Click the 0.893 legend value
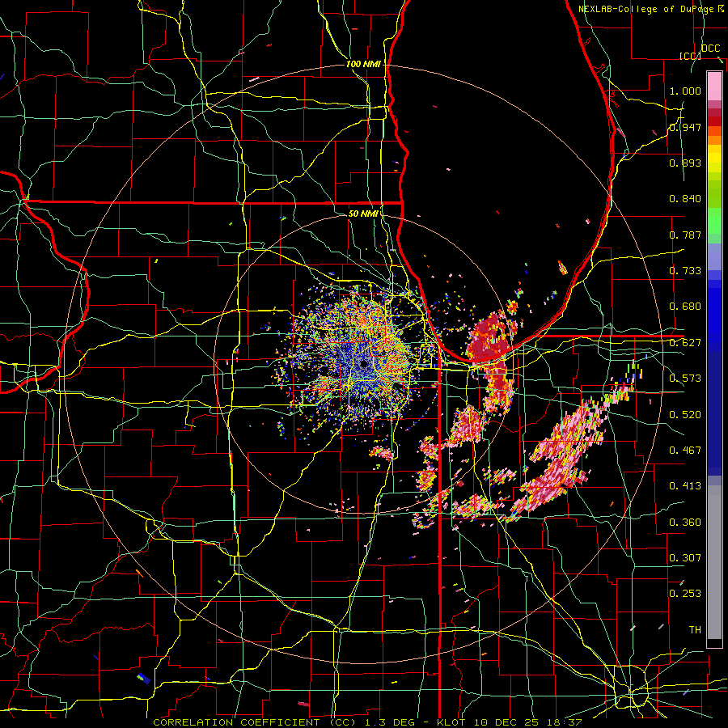This screenshot has height=728, width=728. [685, 163]
